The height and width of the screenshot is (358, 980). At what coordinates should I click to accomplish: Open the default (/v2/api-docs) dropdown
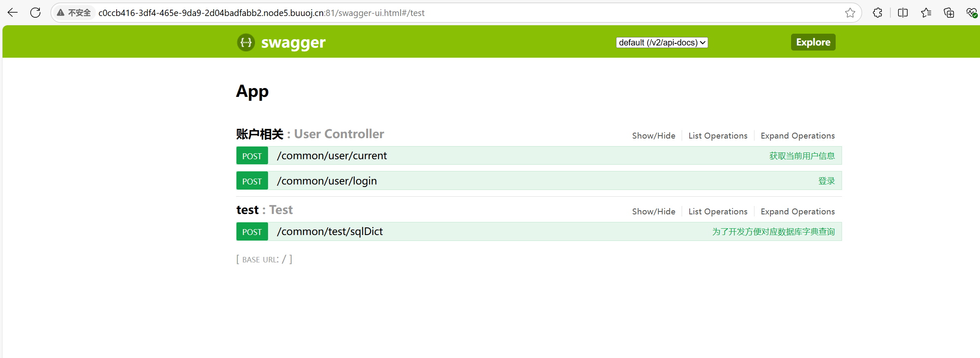(x=662, y=43)
